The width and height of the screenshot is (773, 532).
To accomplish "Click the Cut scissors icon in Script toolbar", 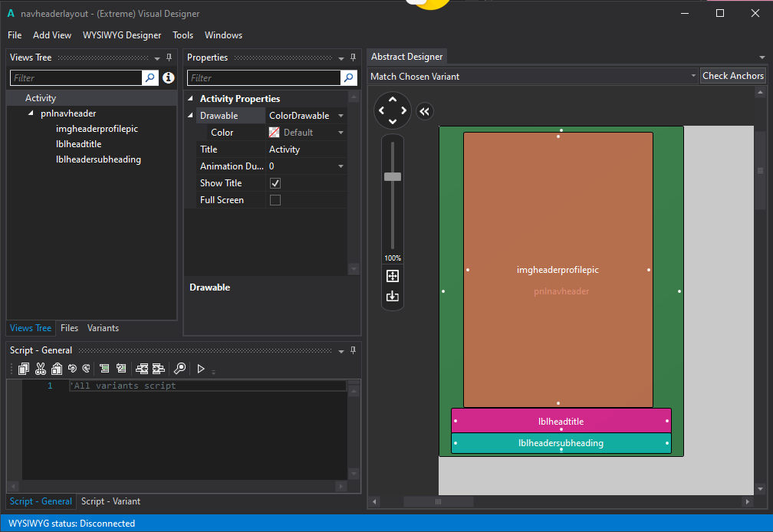I will pyautogui.click(x=41, y=369).
